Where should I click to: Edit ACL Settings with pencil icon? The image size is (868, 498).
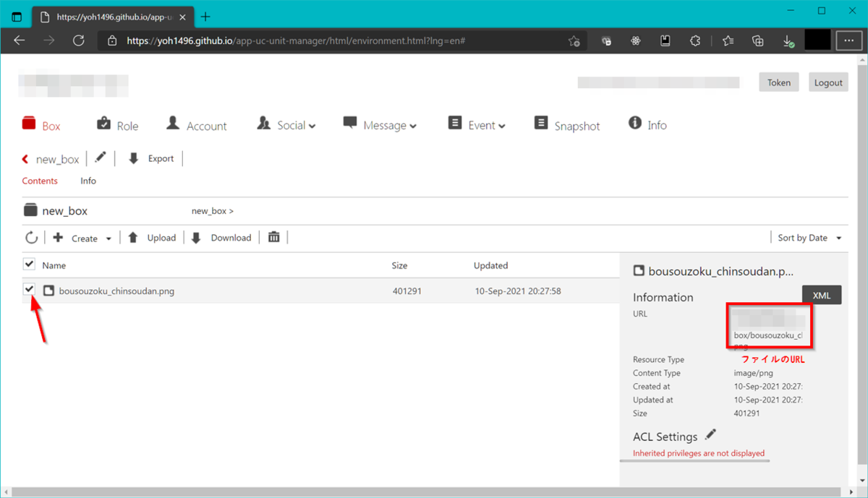pos(710,434)
